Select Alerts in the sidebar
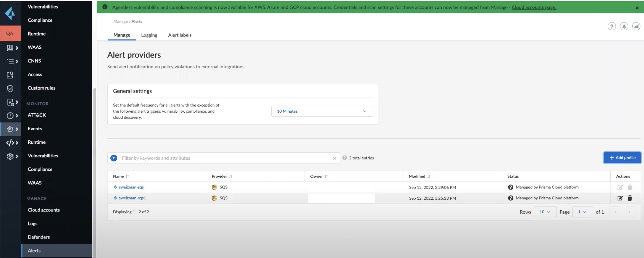The height and width of the screenshot is (258, 644). (57, 251)
